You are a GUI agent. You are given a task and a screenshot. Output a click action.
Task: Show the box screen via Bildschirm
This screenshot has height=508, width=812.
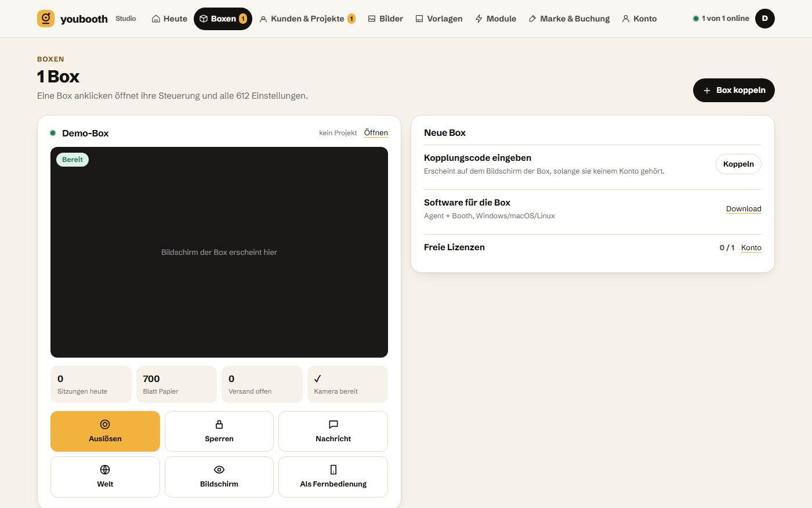point(219,477)
